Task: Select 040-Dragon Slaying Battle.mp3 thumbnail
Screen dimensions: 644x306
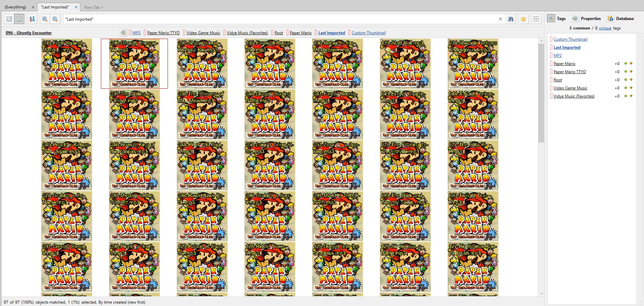Action: point(270,115)
